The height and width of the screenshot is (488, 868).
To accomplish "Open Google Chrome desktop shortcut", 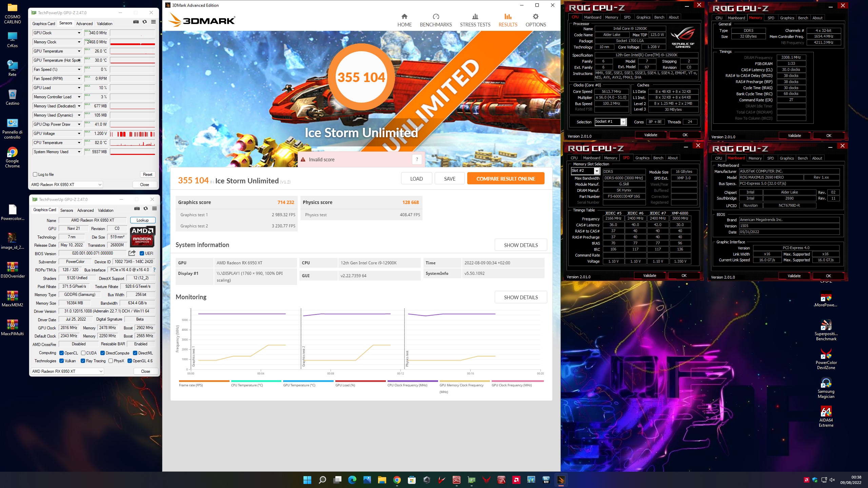I will pos(12,157).
